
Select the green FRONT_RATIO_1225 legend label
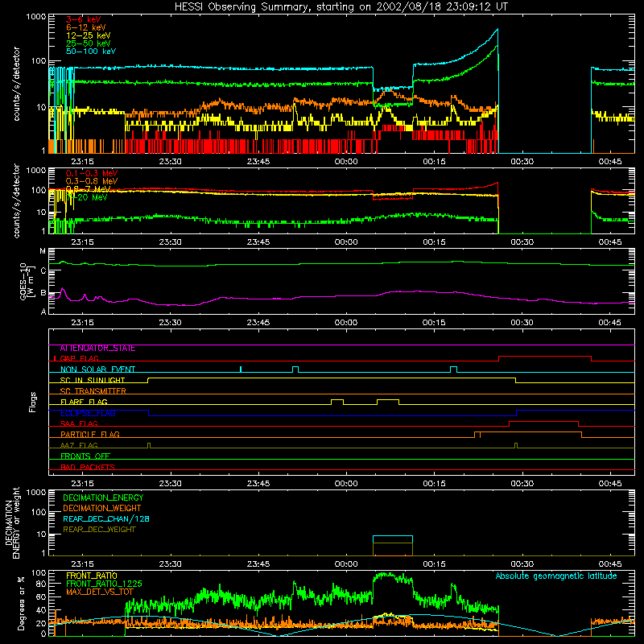click(104, 584)
